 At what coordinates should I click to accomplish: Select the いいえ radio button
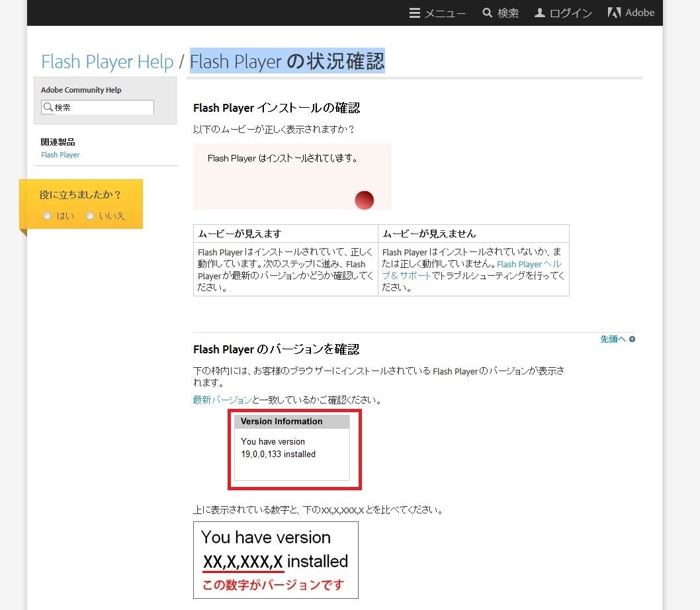point(90,216)
